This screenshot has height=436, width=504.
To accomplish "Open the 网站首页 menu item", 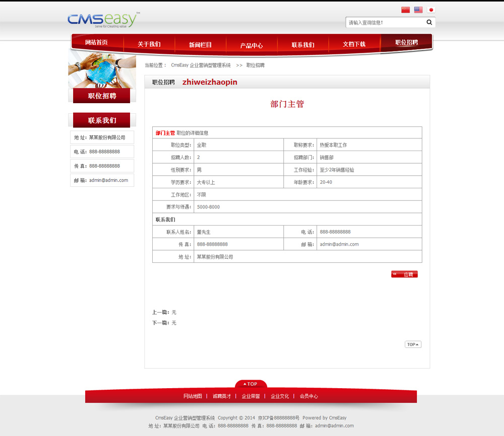I will click(96, 42).
